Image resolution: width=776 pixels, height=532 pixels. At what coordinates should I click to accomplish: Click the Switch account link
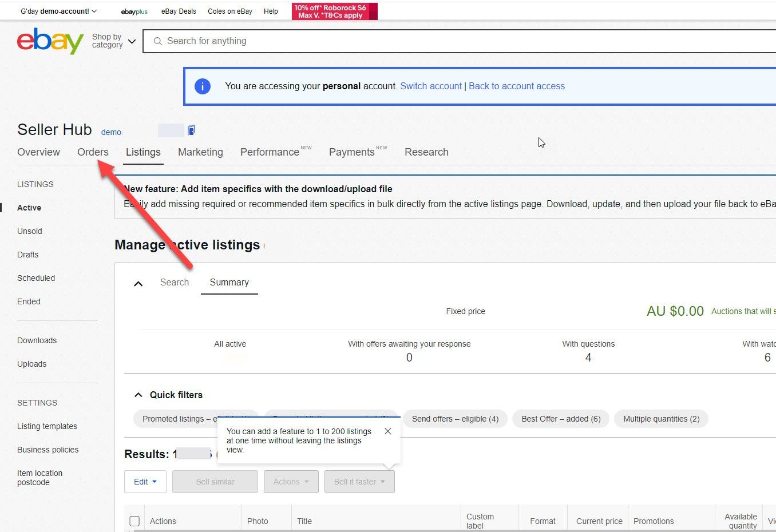(x=431, y=86)
